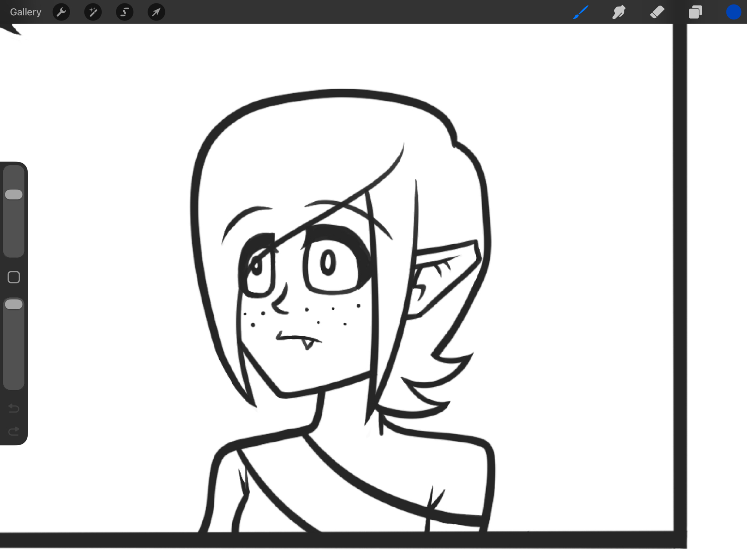Activate the Transform arrow tool
Viewport: 747px width, 560px height.
pyautogui.click(x=156, y=12)
